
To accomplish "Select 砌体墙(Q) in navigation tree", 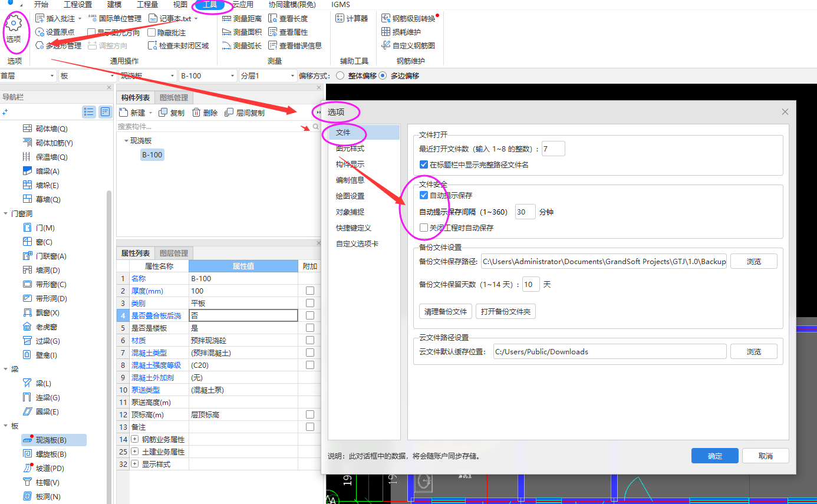I will (x=45, y=129).
